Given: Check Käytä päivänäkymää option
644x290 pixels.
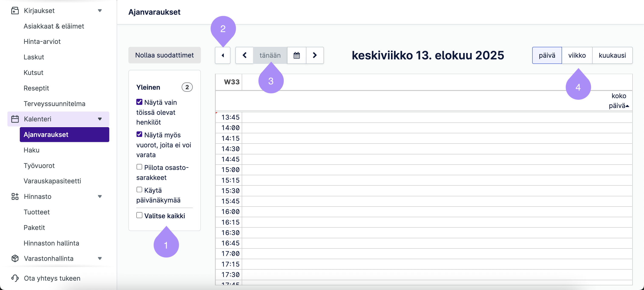Looking at the screenshot, I should 139,190.
